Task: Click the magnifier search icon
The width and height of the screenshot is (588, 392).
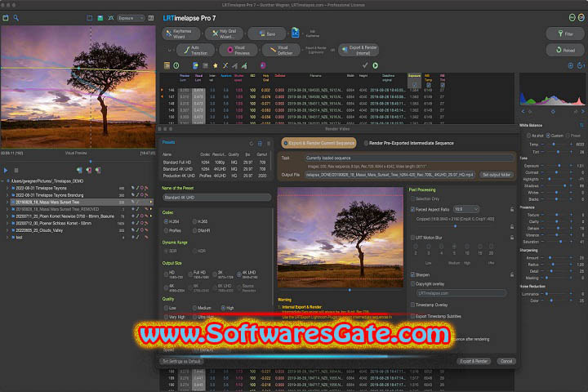Action: [16, 18]
